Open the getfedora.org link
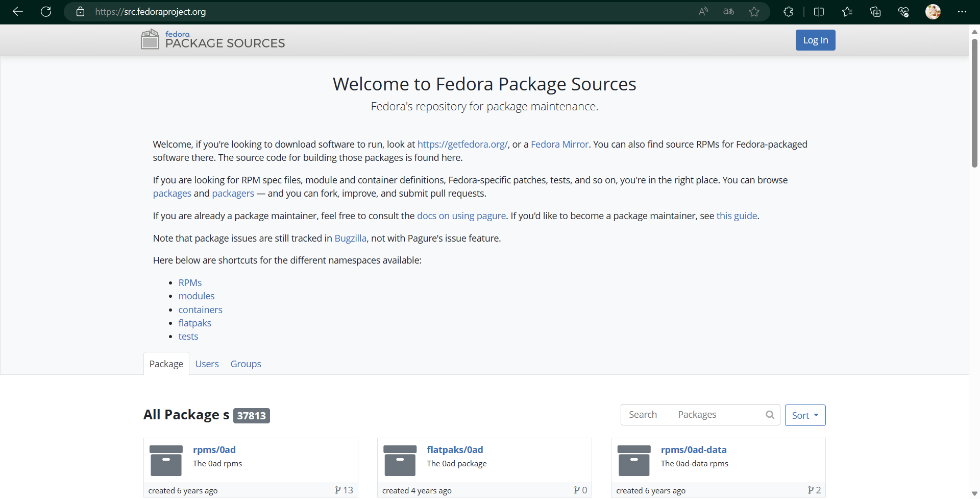This screenshot has width=980, height=499. (462, 145)
